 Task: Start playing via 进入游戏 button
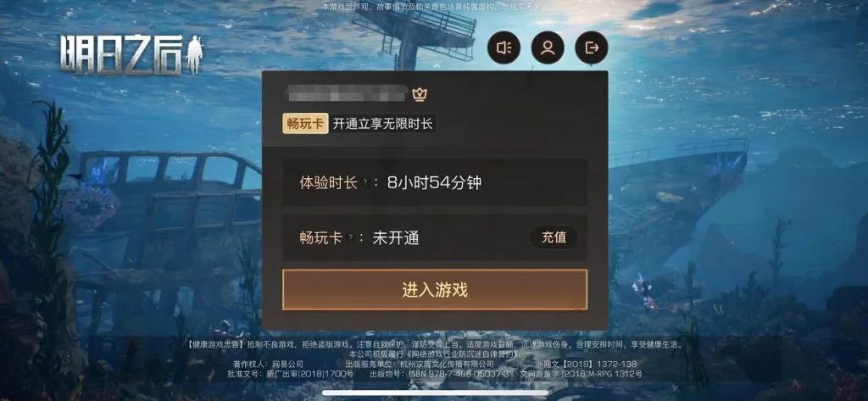click(x=435, y=290)
